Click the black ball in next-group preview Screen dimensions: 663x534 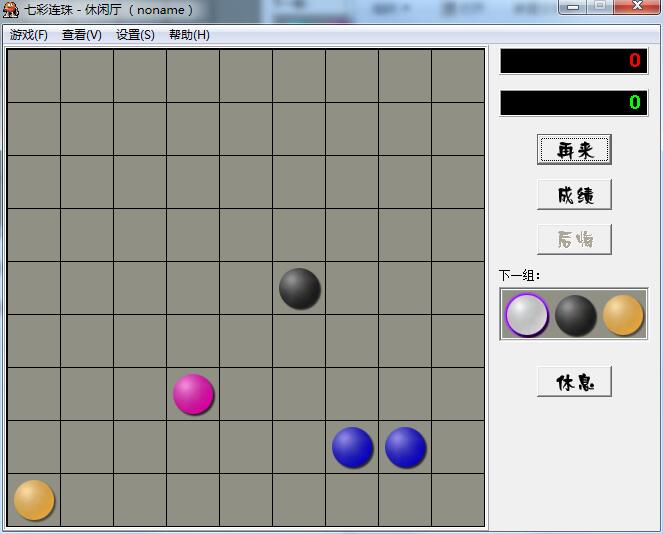(x=575, y=315)
